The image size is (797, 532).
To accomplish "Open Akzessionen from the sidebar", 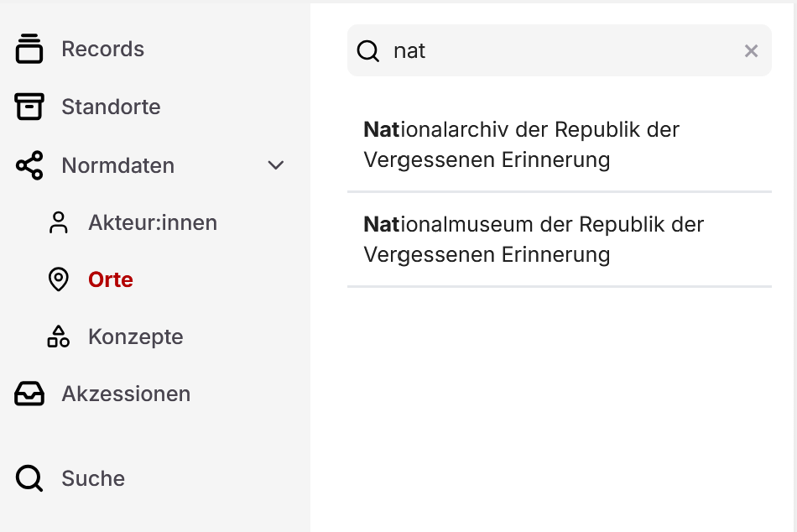I will (x=126, y=394).
